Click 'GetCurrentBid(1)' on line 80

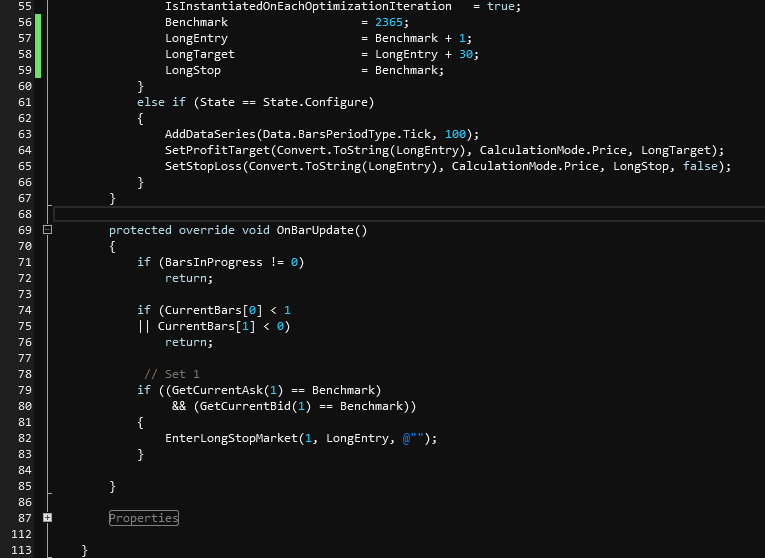coord(255,406)
